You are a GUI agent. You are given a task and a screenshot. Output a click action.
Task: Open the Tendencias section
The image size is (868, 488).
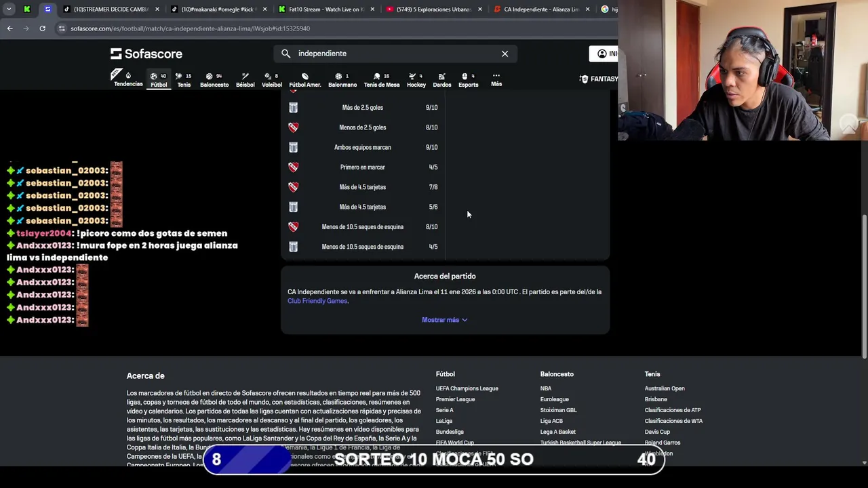pos(128,79)
